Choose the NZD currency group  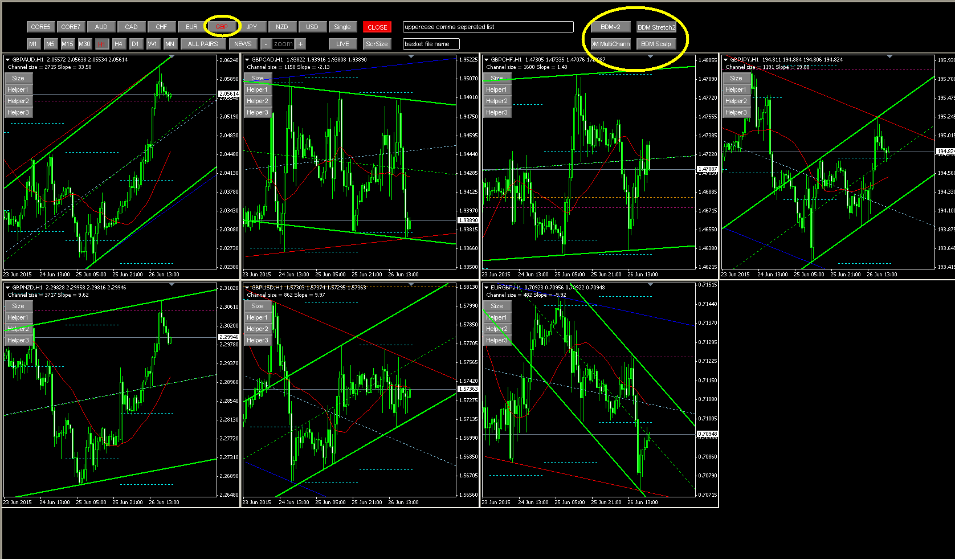282,27
